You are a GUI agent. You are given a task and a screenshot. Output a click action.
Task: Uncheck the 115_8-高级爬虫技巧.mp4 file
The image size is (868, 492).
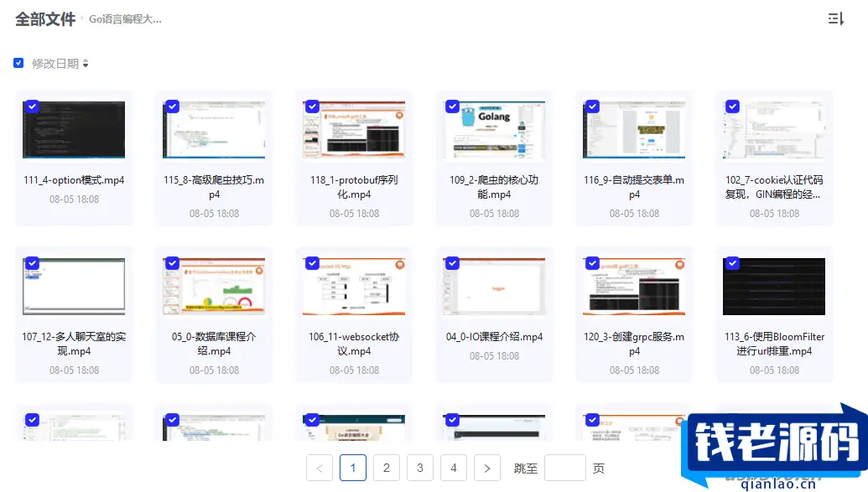click(x=172, y=106)
